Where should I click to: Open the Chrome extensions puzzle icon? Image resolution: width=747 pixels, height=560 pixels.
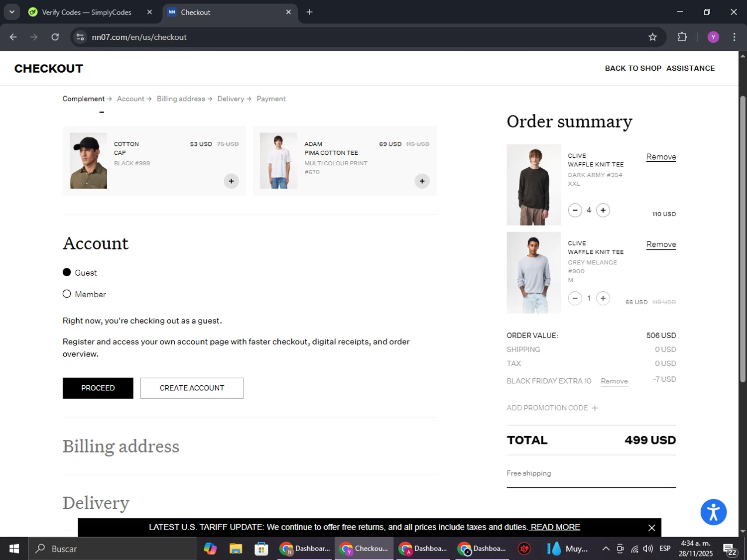point(682,37)
